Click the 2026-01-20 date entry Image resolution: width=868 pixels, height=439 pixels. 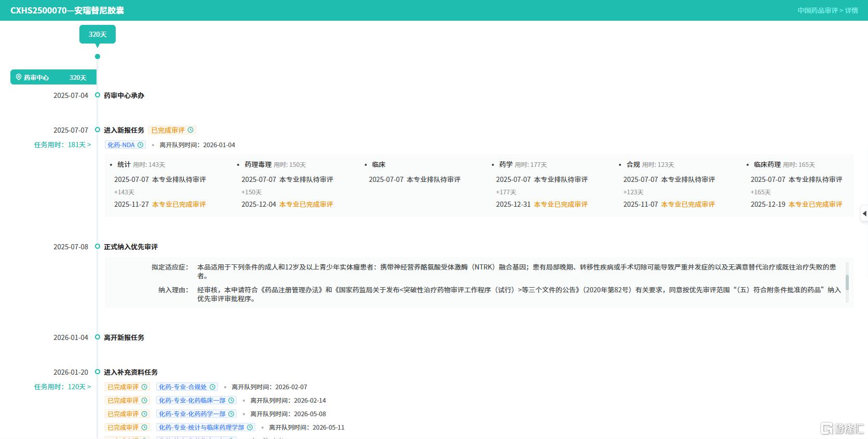[71, 372]
